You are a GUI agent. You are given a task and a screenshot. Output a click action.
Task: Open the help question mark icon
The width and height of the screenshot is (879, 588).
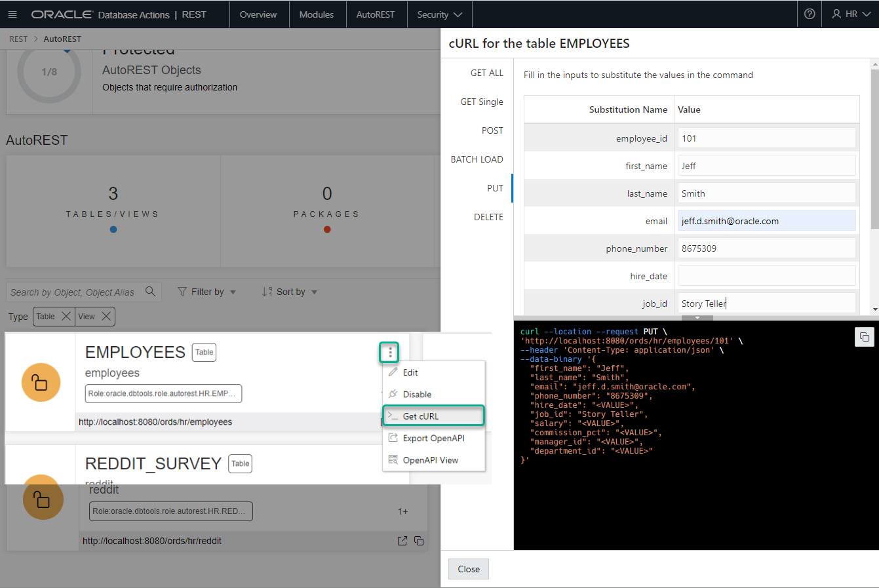click(x=810, y=14)
